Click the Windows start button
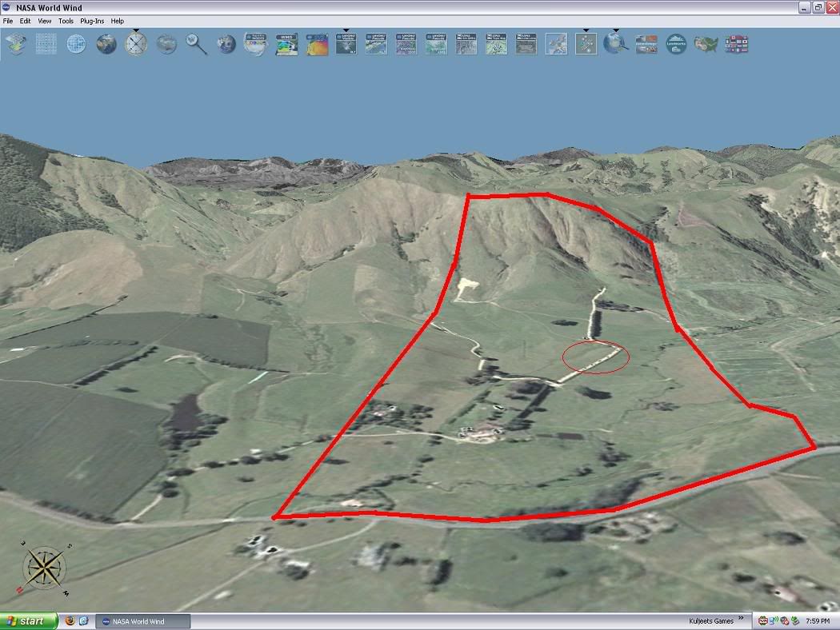Screen dimensions: 840x630 tap(29, 621)
